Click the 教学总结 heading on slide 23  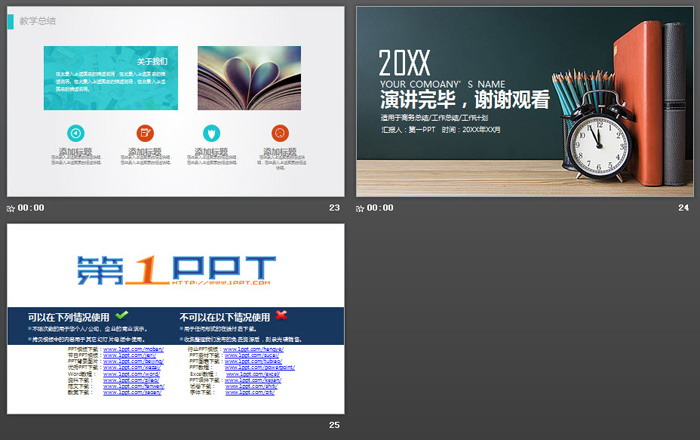click(x=38, y=21)
